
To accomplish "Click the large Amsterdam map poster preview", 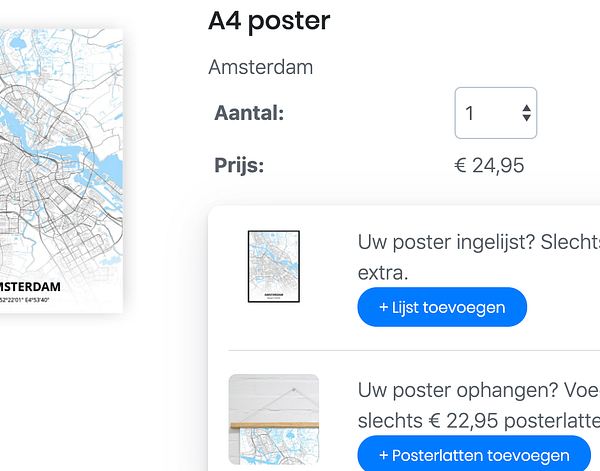I will coord(61,171).
